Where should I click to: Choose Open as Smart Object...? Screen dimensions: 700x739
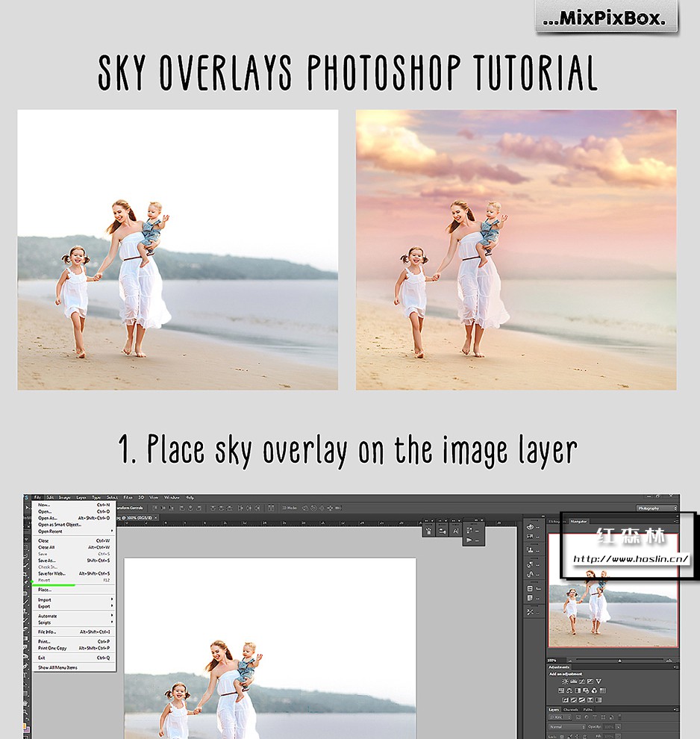73,525
